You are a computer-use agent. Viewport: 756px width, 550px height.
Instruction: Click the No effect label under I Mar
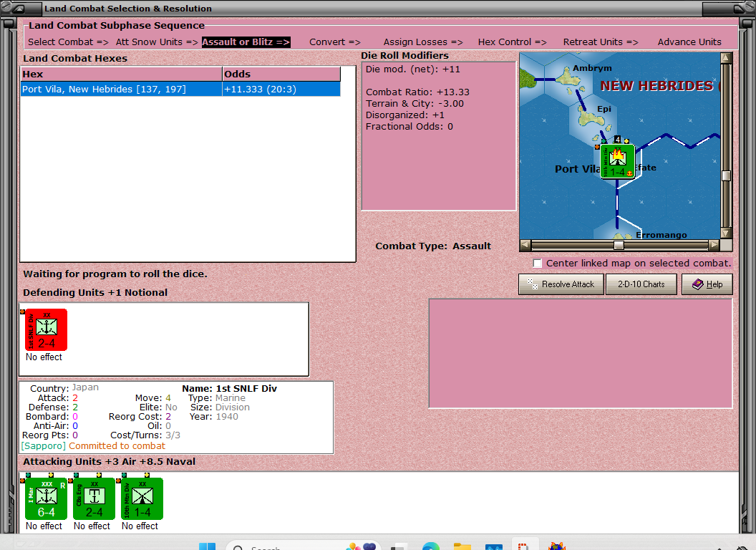click(x=44, y=526)
